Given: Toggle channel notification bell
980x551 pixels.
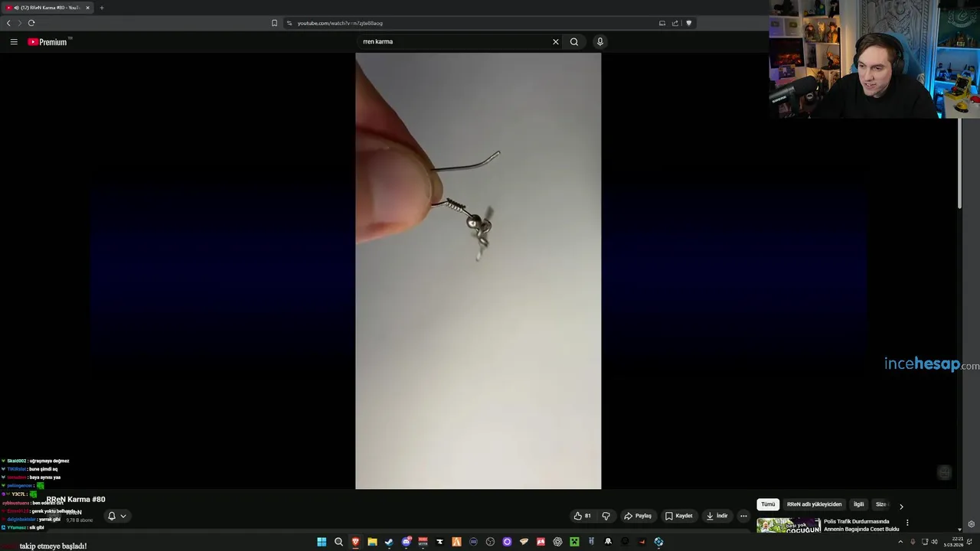Looking at the screenshot, I should (112, 516).
